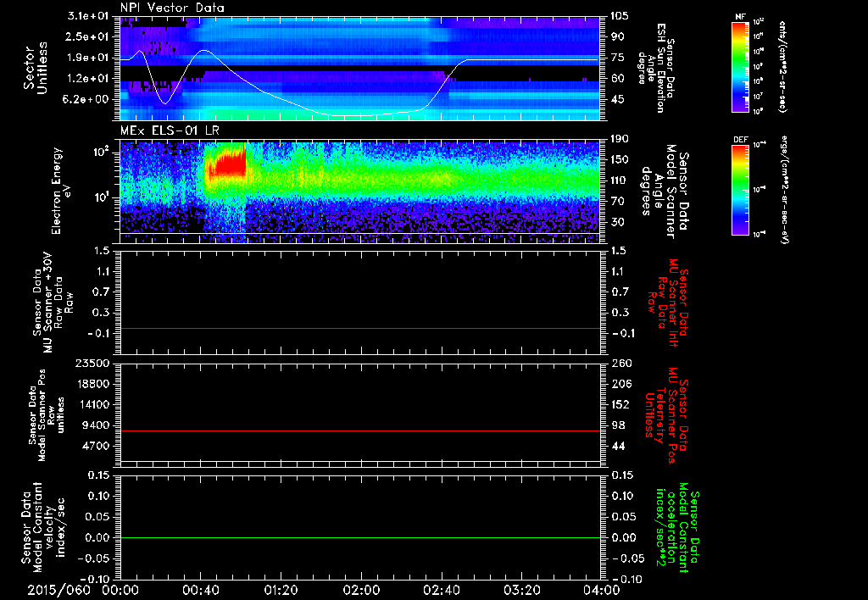Click the "Sector Unitless" axis title
The height and width of the screenshot is (600, 868).
tap(36, 68)
